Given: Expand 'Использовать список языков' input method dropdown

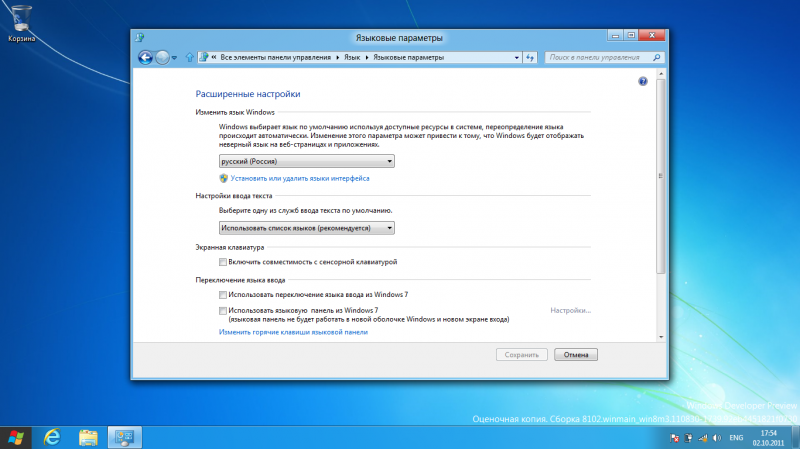Looking at the screenshot, I should pos(306,228).
